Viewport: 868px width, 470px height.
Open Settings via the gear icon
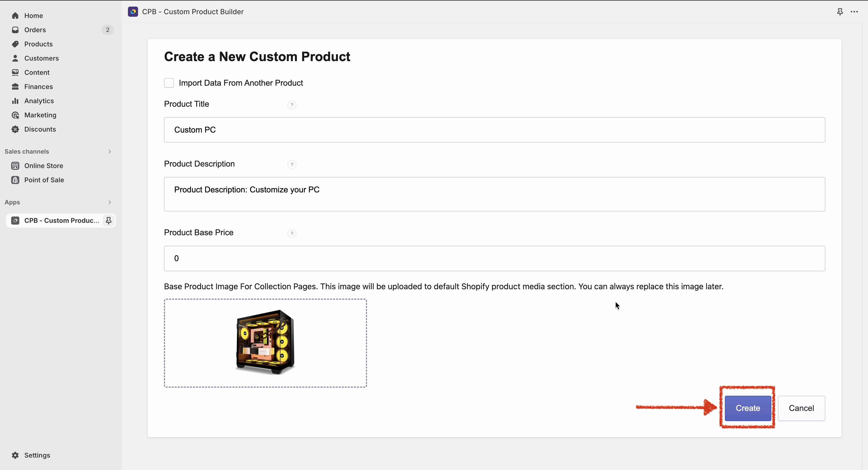[x=15, y=455]
